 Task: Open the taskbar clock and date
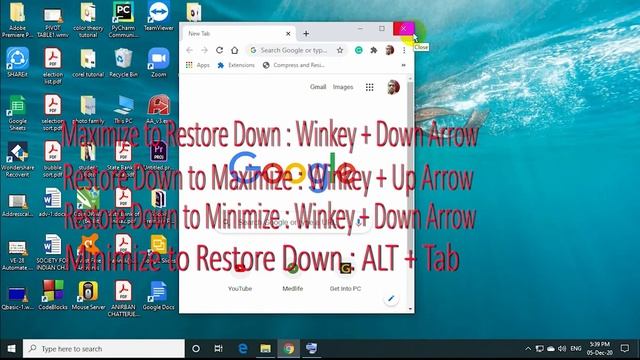[x=600, y=349]
